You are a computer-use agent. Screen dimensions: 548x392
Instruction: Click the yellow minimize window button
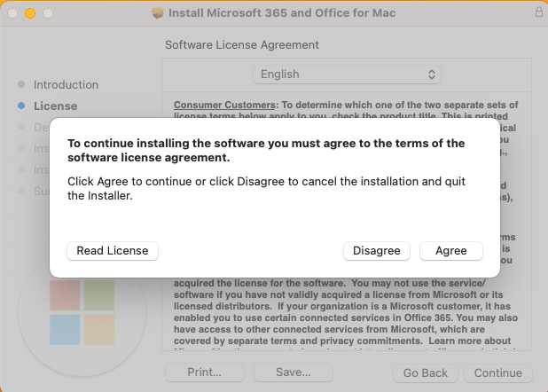30,13
